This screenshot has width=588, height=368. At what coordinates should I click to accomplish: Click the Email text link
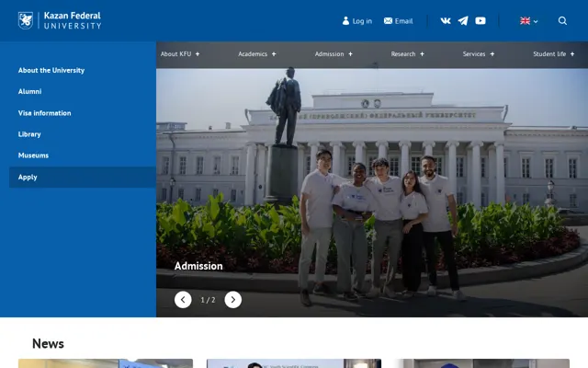tap(403, 21)
